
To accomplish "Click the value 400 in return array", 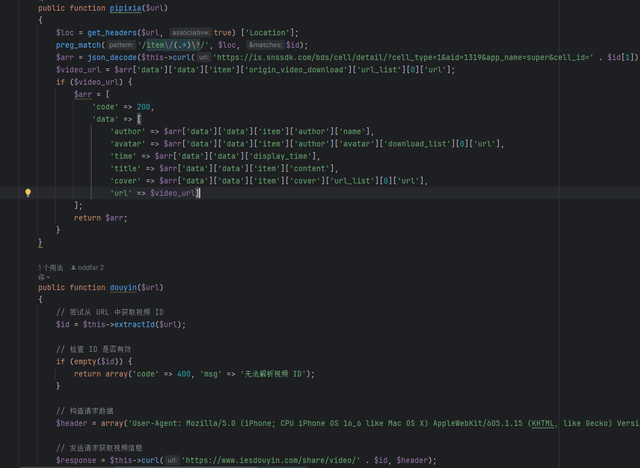I will [184, 374].
